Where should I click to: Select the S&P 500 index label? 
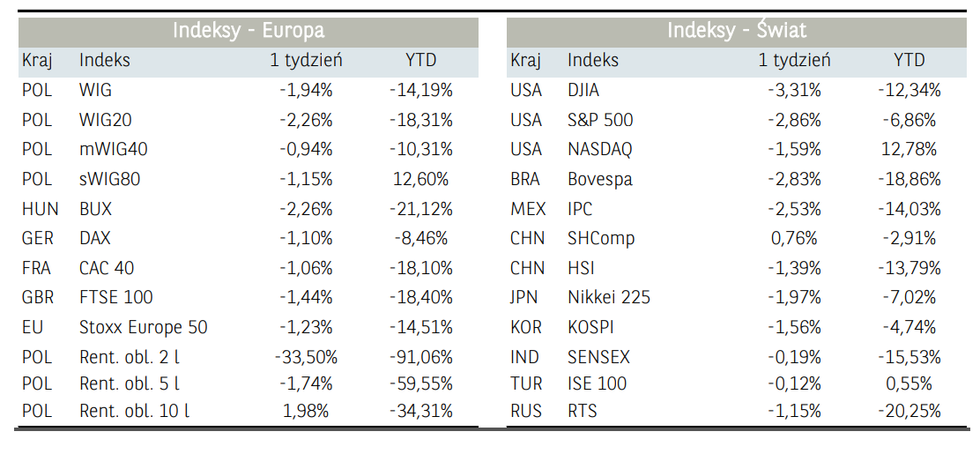[x=600, y=120]
